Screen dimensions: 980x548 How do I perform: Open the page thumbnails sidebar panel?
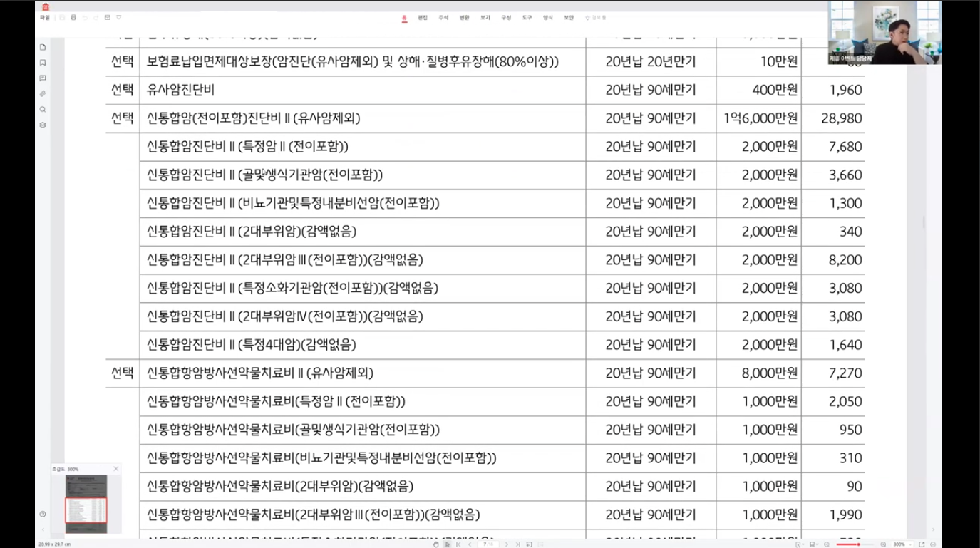pos(43,47)
